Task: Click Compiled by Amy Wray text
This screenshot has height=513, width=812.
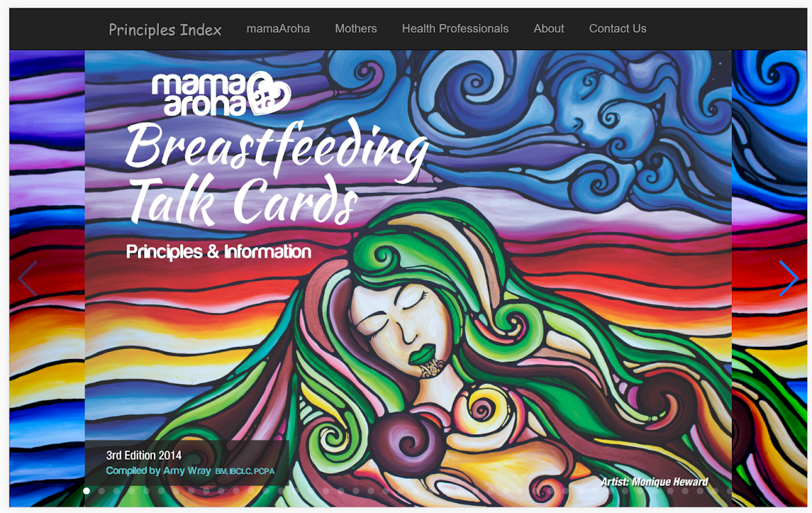Action: [158, 471]
